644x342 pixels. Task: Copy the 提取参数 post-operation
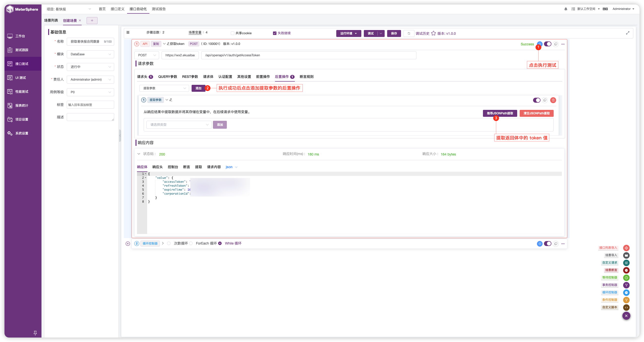[x=545, y=100]
